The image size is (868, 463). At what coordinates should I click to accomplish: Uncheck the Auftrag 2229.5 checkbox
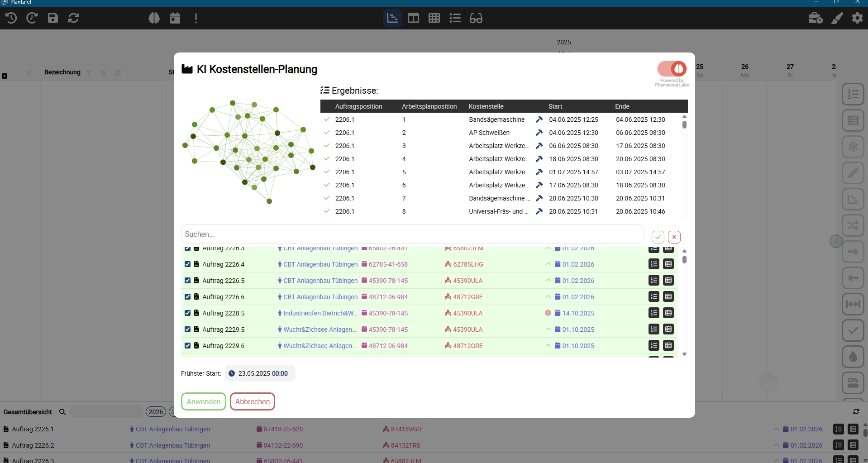point(188,329)
